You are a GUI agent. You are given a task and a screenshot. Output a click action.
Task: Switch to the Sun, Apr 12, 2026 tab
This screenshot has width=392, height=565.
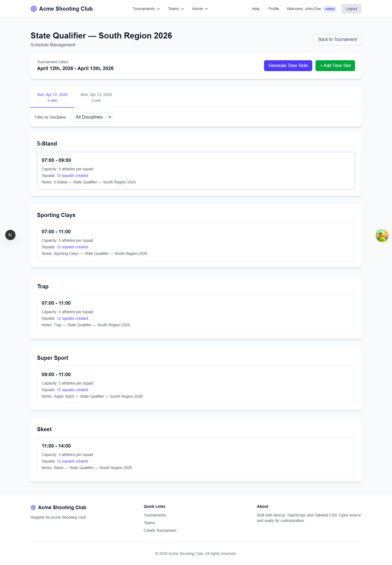coord(52,97)
